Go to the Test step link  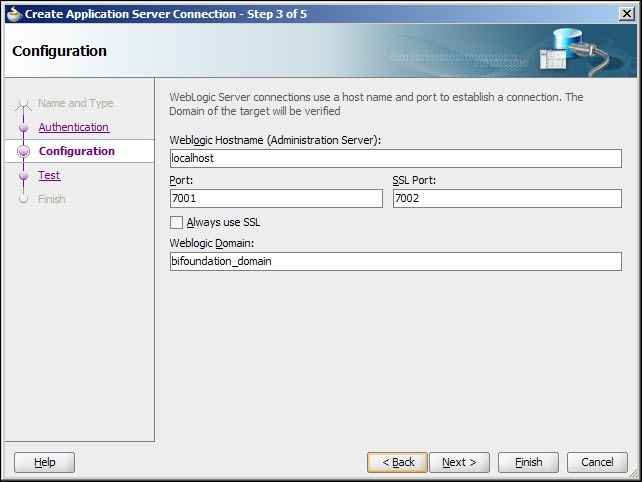[x=49, y=175]
